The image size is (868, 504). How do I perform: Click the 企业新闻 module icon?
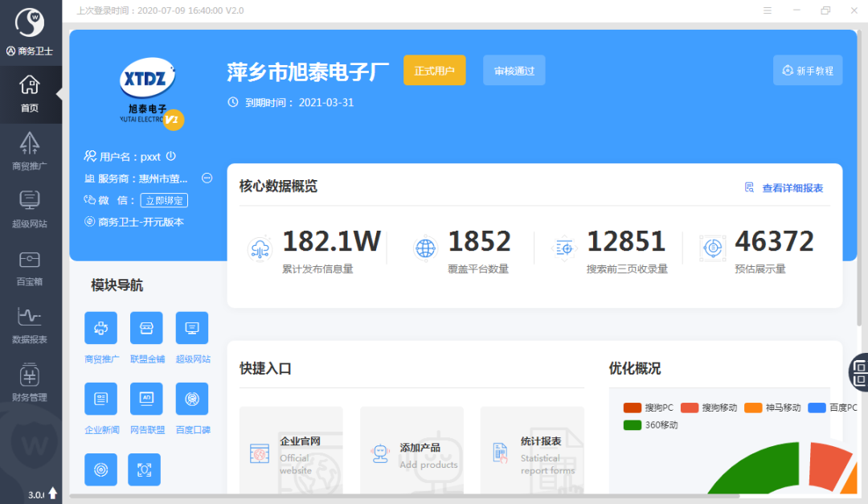100,399
